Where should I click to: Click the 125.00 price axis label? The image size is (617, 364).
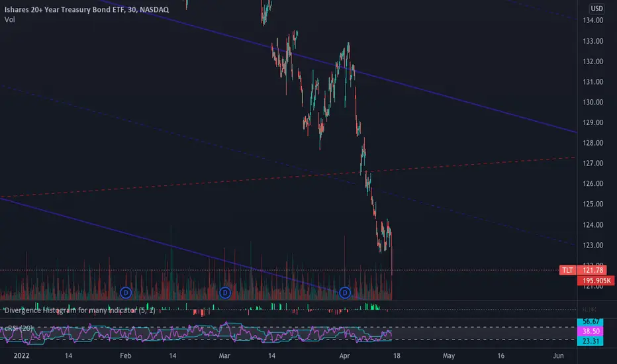[593, 205]
